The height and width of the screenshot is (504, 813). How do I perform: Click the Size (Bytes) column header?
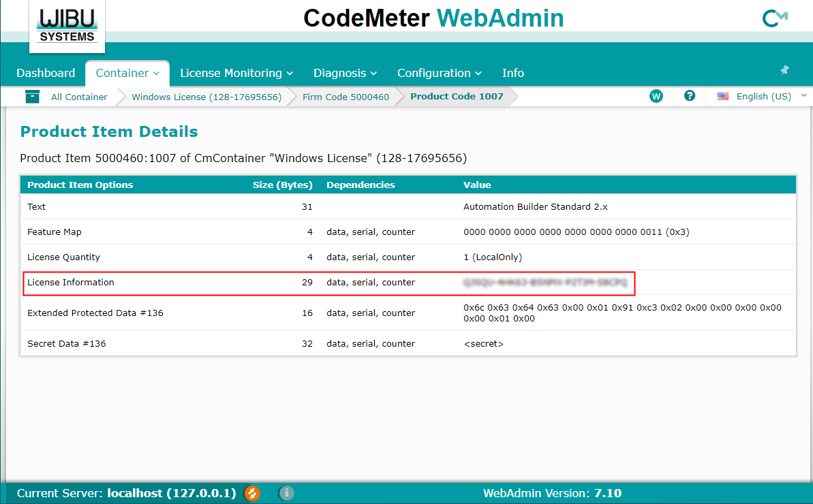pos(283,185)
